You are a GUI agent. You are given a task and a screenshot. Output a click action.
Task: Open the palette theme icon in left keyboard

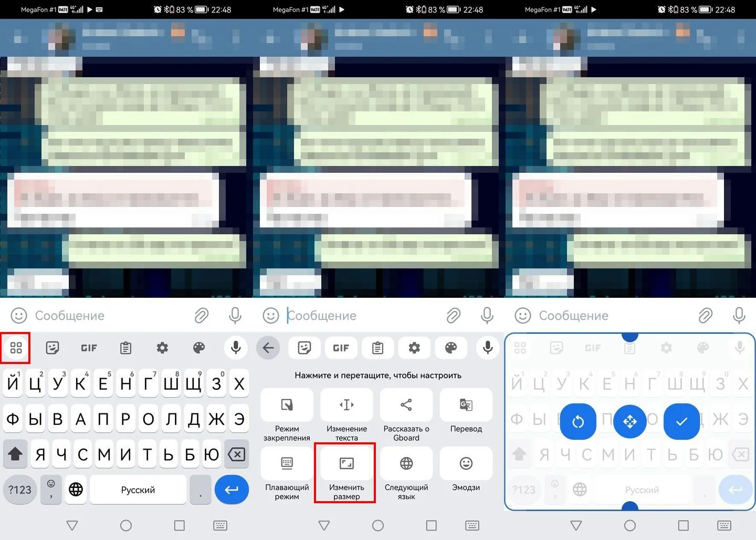(199, 348)
